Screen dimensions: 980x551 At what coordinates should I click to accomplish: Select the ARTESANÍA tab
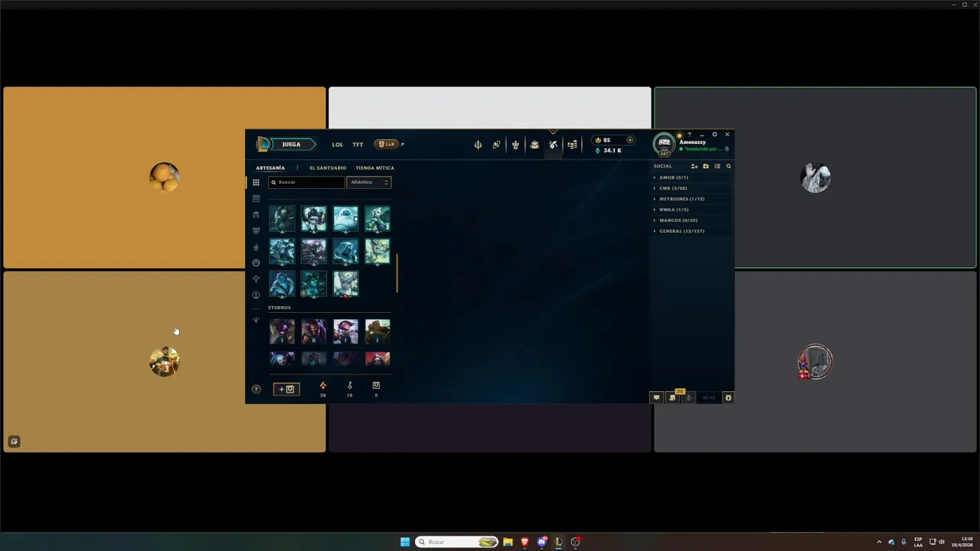point(270,168)
